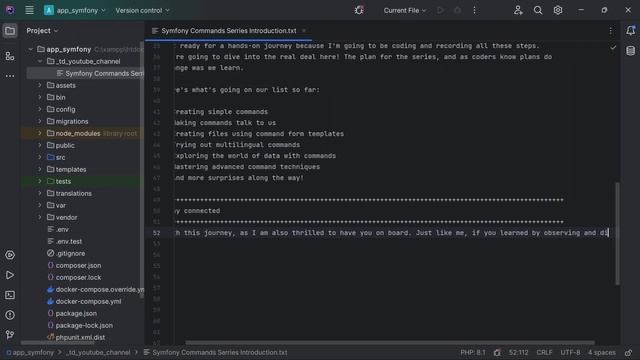This screenshot has width=640, height=360.
Task: Click the Debug button in toolbar
Action: pos(458,10)
